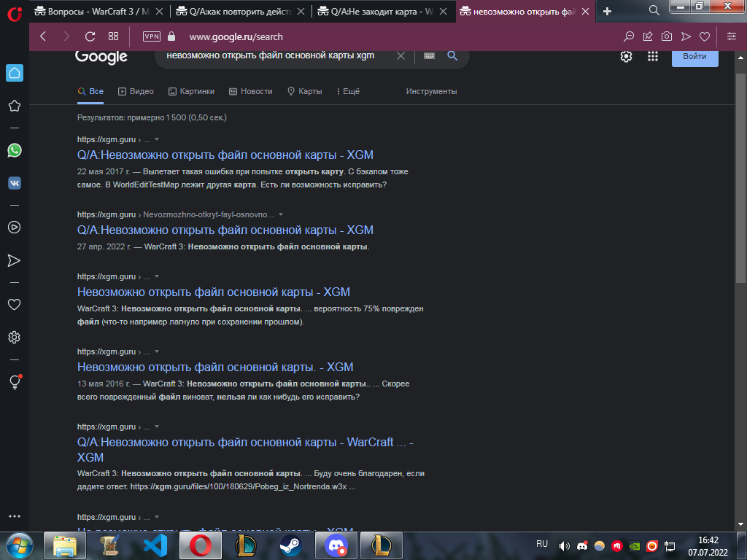Open the Google apps grid

tap(653, 56)
